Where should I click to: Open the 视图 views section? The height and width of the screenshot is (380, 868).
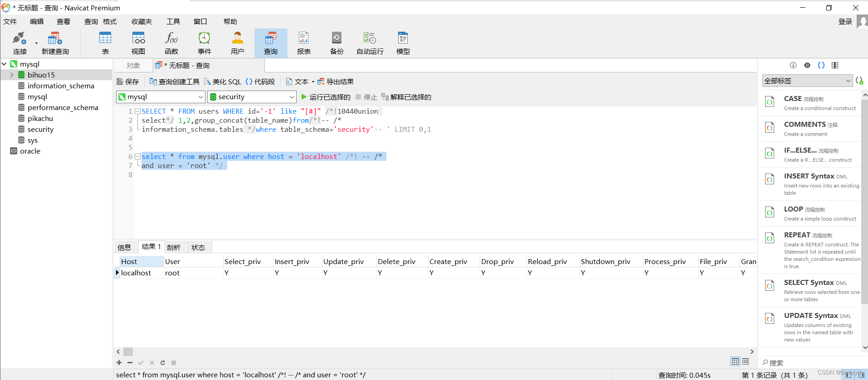click(138, 43)
